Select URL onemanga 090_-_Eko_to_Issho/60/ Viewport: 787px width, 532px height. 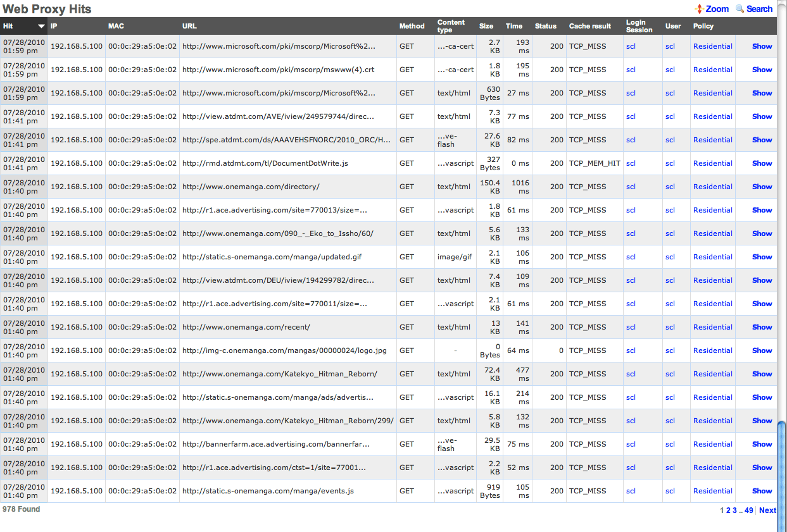coord(277,233)
